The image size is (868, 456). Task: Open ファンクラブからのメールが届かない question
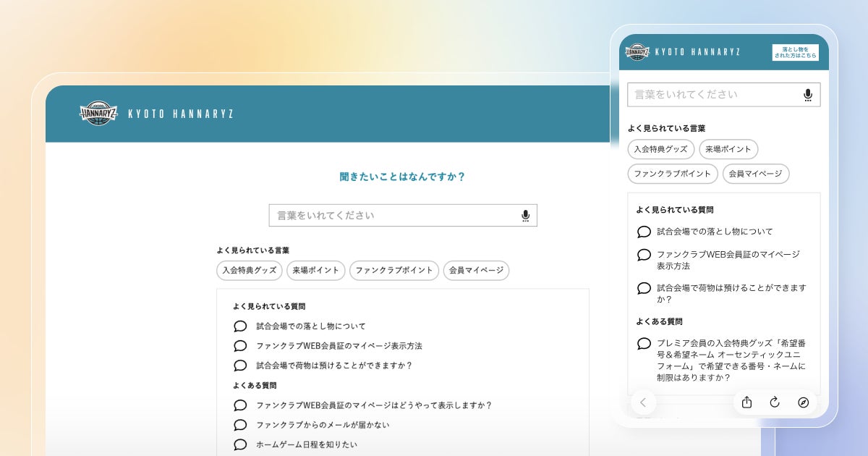click(x=323, y=425)
